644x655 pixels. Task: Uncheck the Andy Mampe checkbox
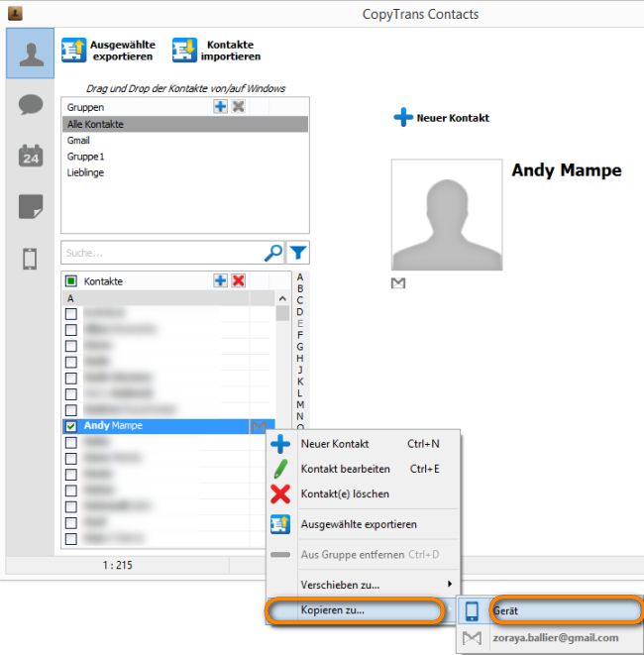point(71,426)
